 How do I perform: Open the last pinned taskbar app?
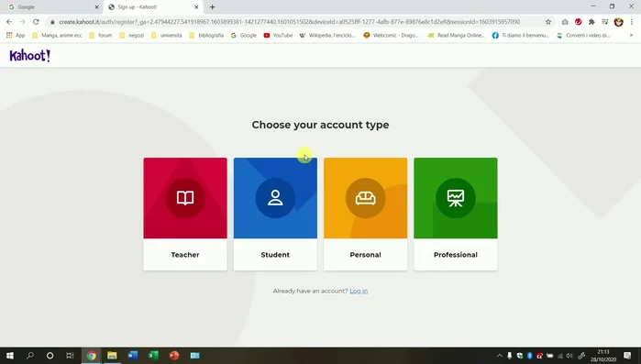(x=195, y=356)
